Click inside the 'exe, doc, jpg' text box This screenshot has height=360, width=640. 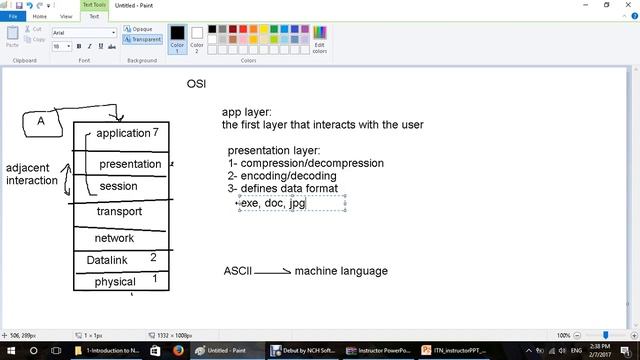pyautogui.click(x=292, y=203)
